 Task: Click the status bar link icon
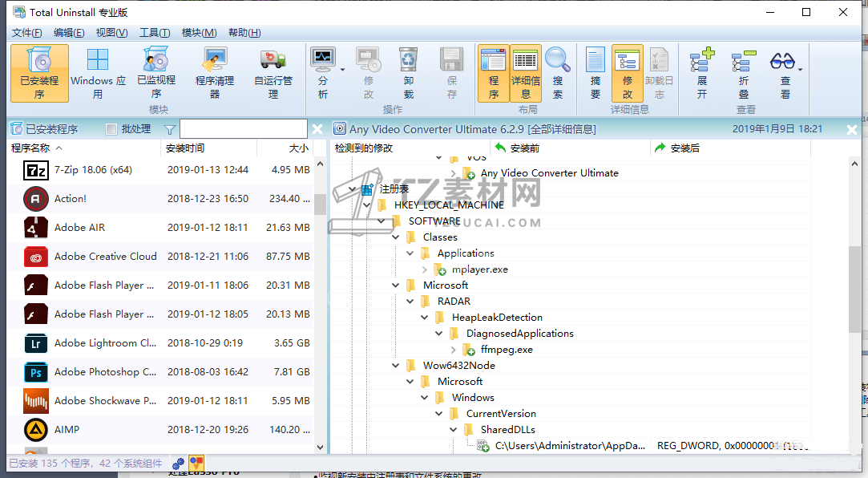click(x=178, y=463)
